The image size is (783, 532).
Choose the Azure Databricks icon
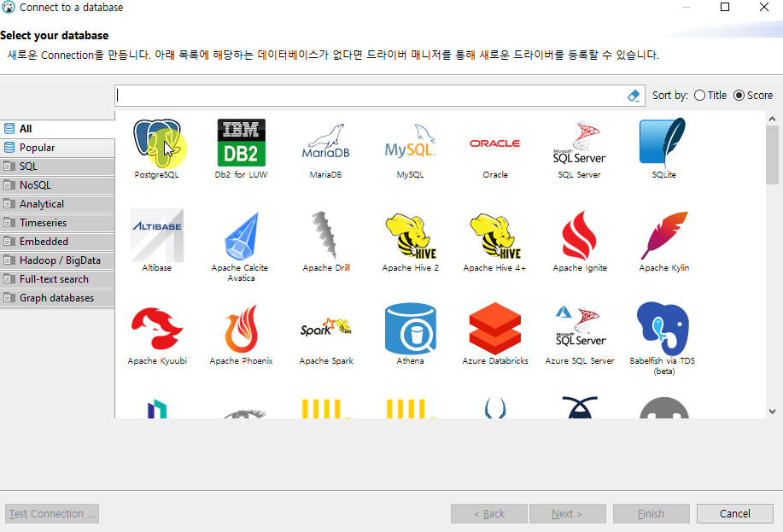(495, 329)
